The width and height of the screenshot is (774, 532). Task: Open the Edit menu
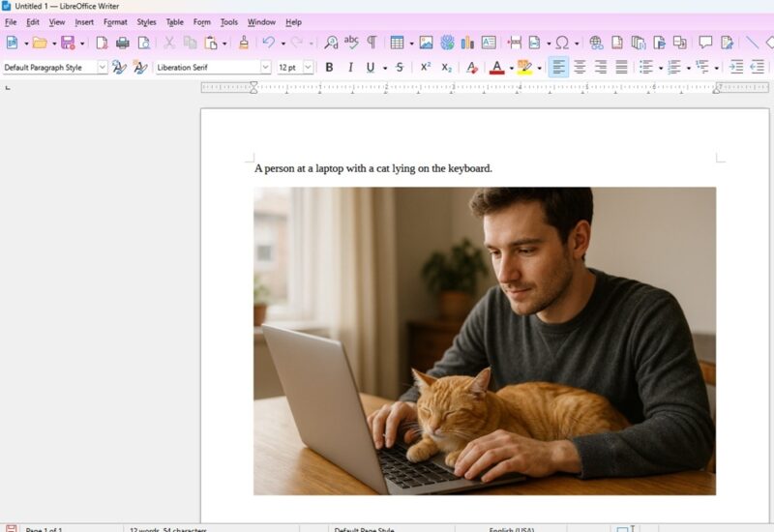click(33, 22)
